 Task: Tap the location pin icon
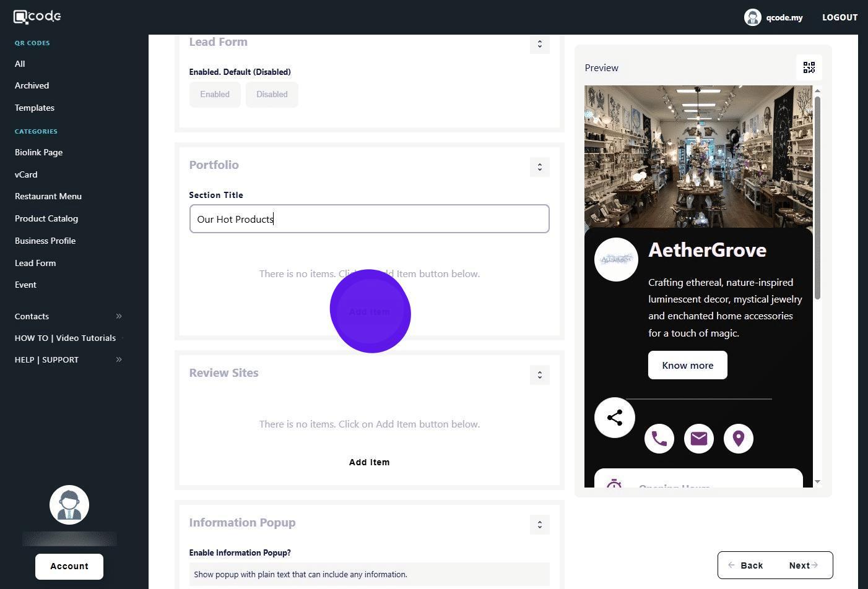click(x=738, y=439)
